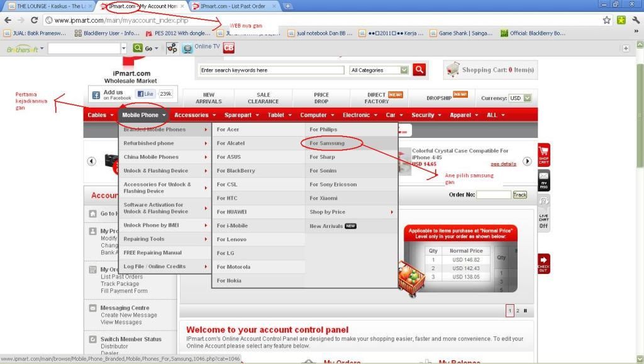Click the Track button
Viewport: 644px width, 364px height.
coord(519,195)
